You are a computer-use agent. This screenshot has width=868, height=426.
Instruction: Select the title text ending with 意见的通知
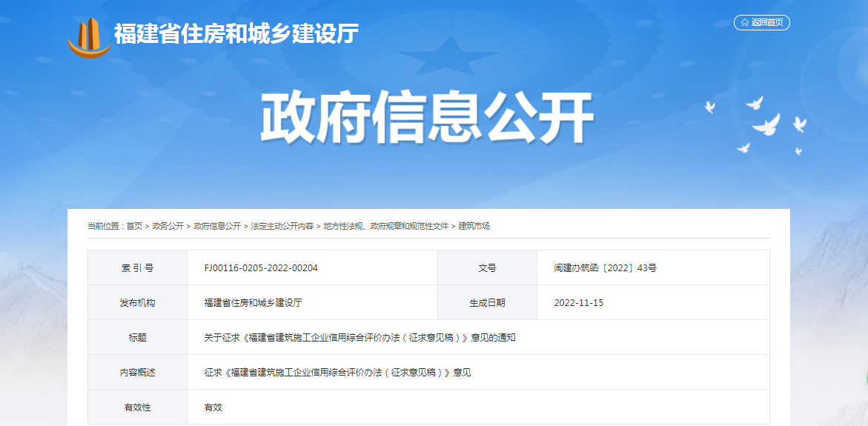click(360, 338)
